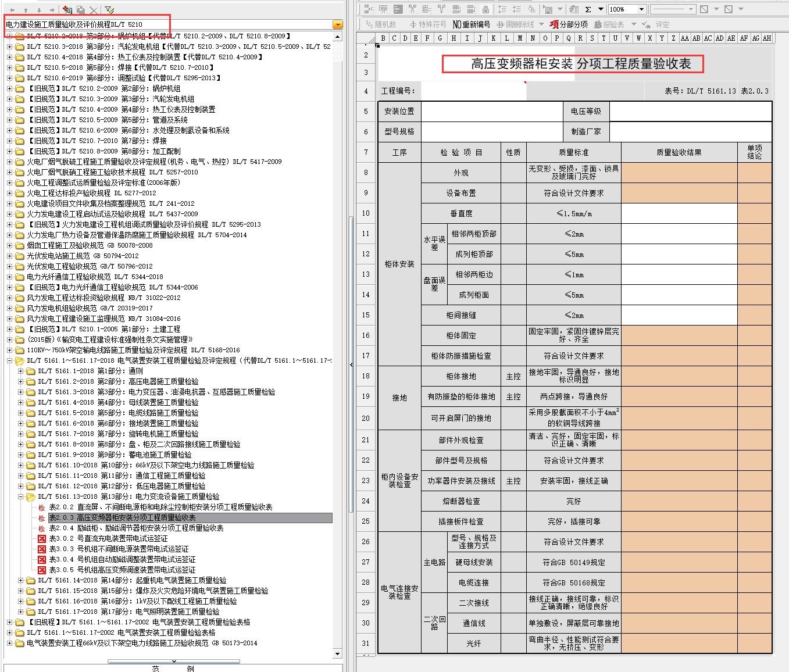The width and height of the screenshot is (789, 672).
Task: Expand DL/T 5161.1-2018 第1部分 通则
Action: click(x=21, y=371)
